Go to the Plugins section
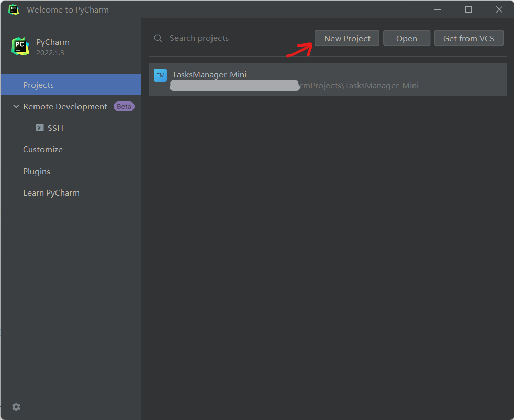 37,172
